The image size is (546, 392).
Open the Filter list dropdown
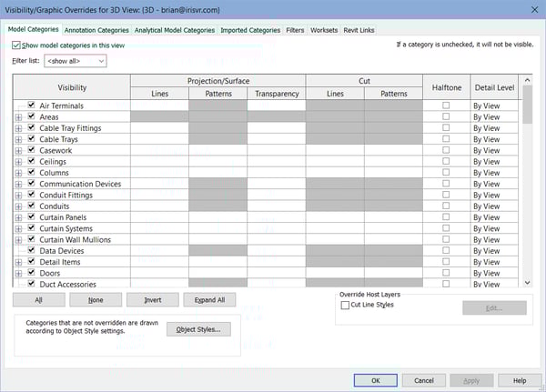(x=76, y=61)
